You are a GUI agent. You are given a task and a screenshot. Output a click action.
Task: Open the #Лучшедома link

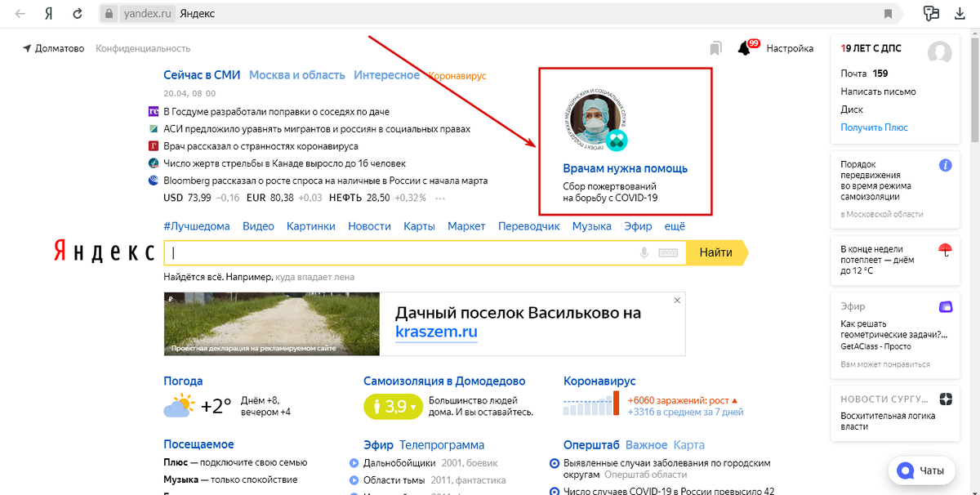click(x=197, y=226)
